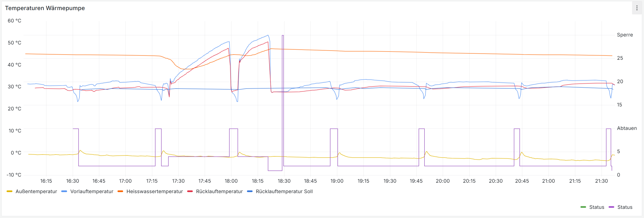Toggle the Vorlauftemperatur legend entry
The image size is (644, 218).
click(x=92, y=191)
